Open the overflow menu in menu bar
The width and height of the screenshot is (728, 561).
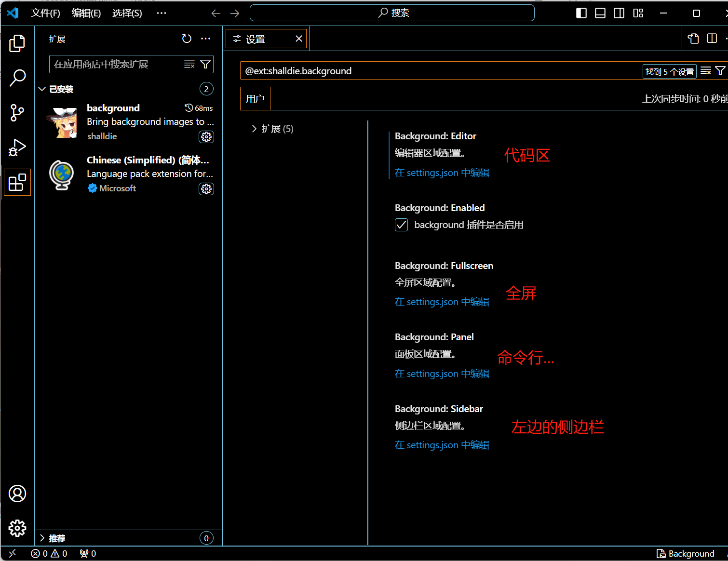(162, 13)
